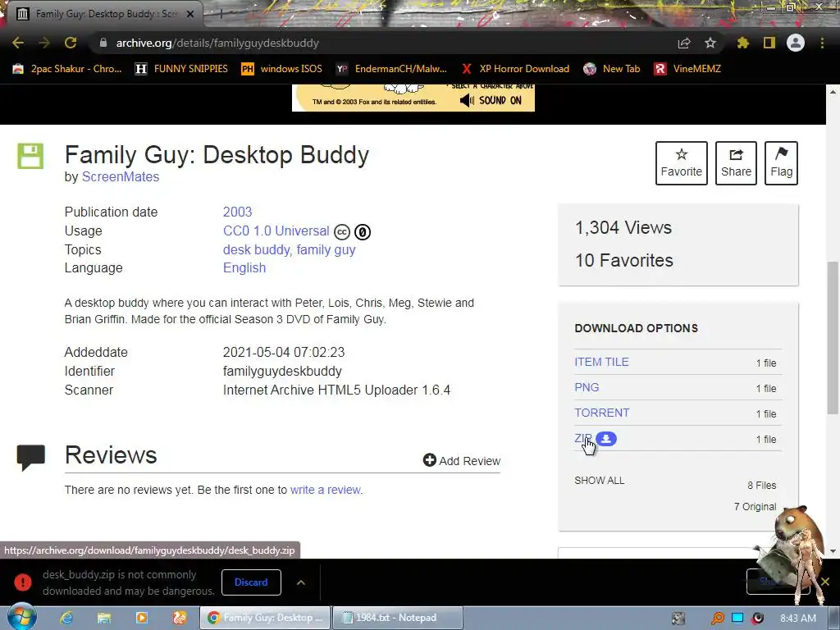Click the family guy topic link
The width and height of the screenshot is (840, 630).
click(x=326, y=249)
